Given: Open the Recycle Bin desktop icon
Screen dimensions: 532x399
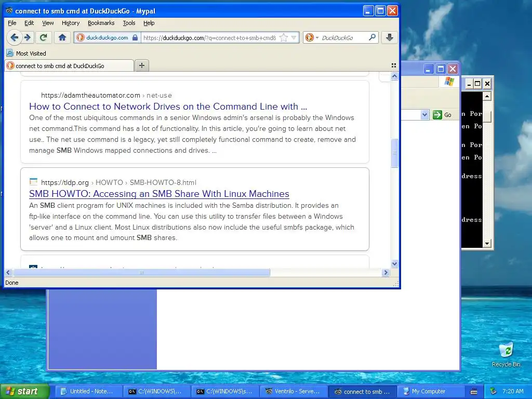Looking at the screenshot, I should coord(506,354).
